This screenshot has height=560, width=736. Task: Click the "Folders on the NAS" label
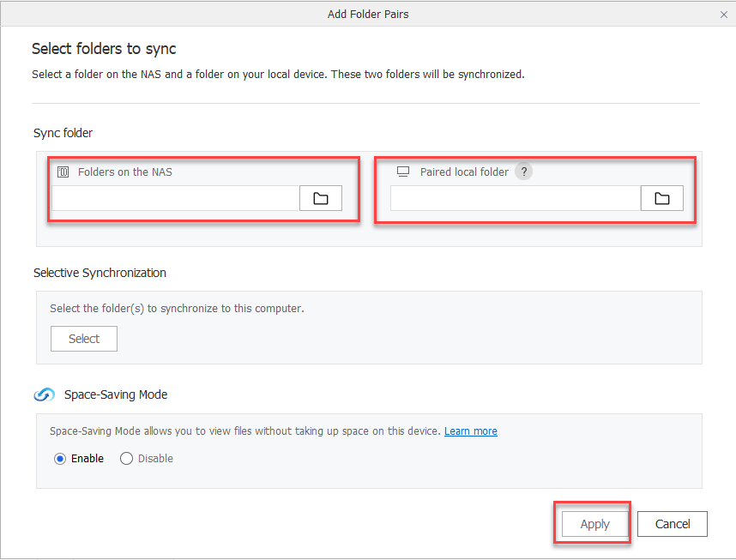pyautogui.click(x=125, y=172)
